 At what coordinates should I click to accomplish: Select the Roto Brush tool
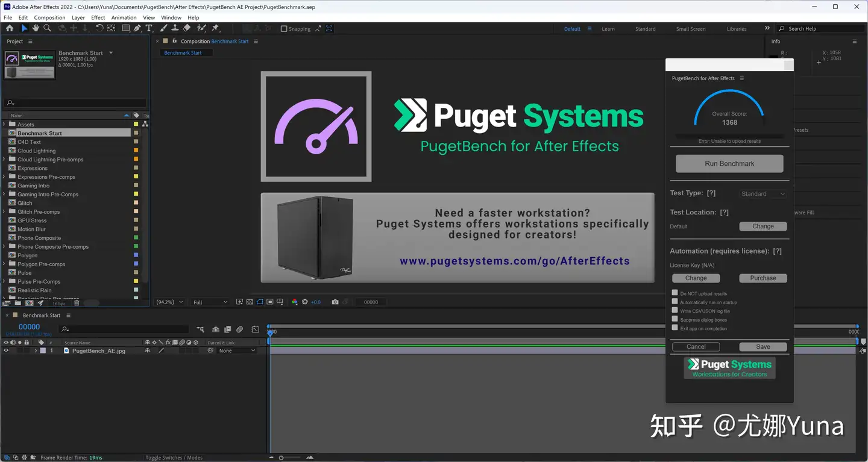pos(201,28)
